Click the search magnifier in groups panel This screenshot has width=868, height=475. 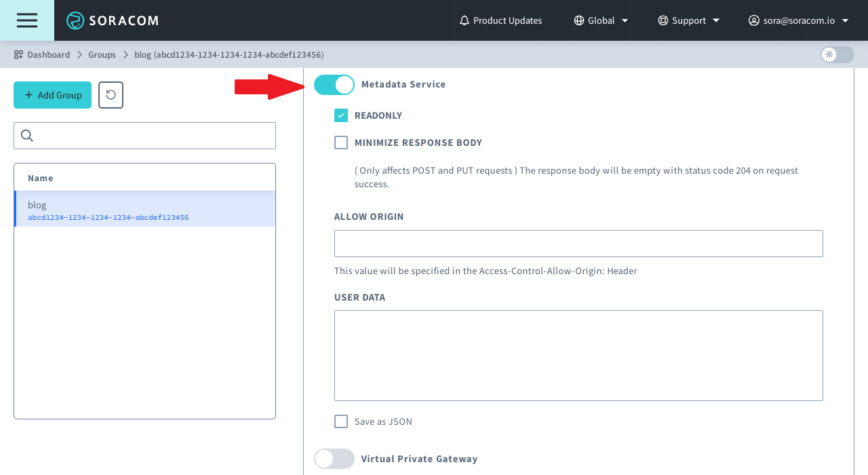(x=26, y=136)
